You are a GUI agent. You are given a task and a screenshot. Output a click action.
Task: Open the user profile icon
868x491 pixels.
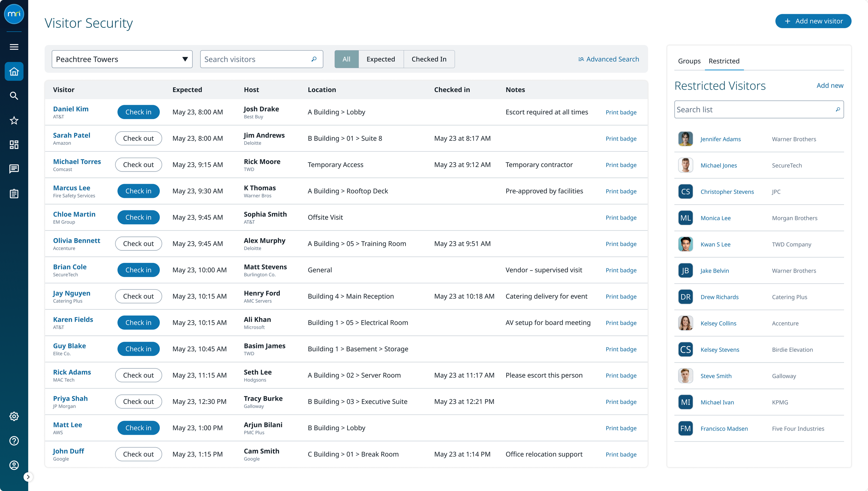tap(14, 465)
